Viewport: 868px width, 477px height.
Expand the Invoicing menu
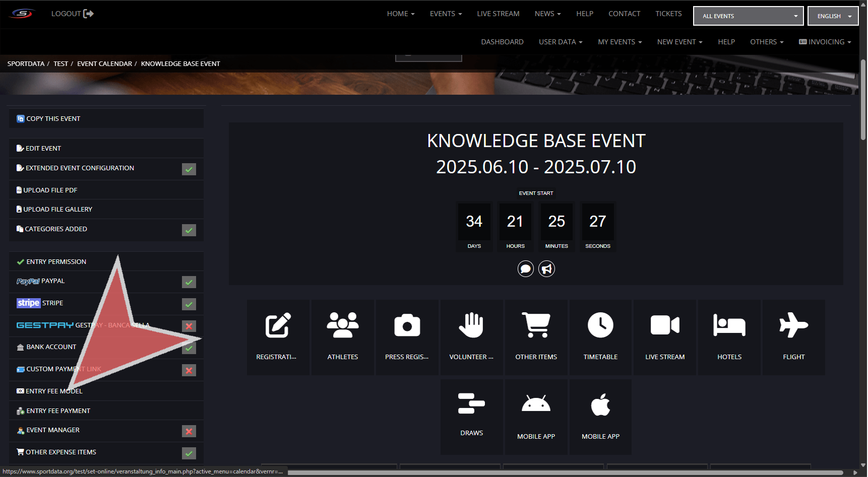click(x=825, y=42)
